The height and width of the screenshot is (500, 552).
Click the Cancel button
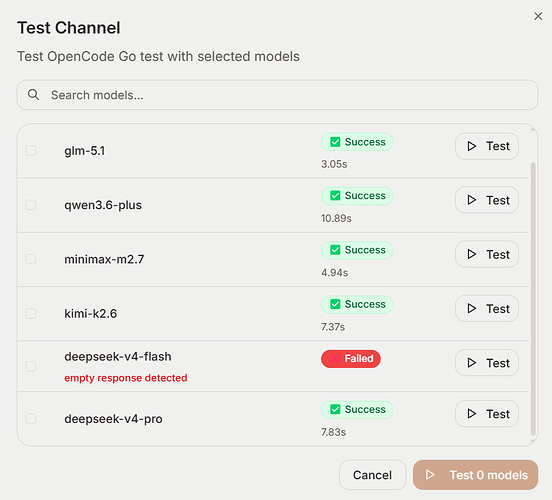click(x=372, y=475)
